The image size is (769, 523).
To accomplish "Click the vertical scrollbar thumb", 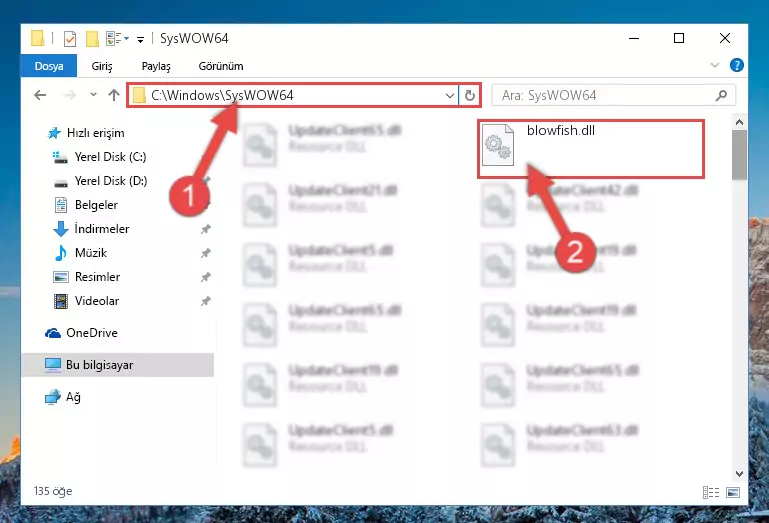I will point(739,155).
